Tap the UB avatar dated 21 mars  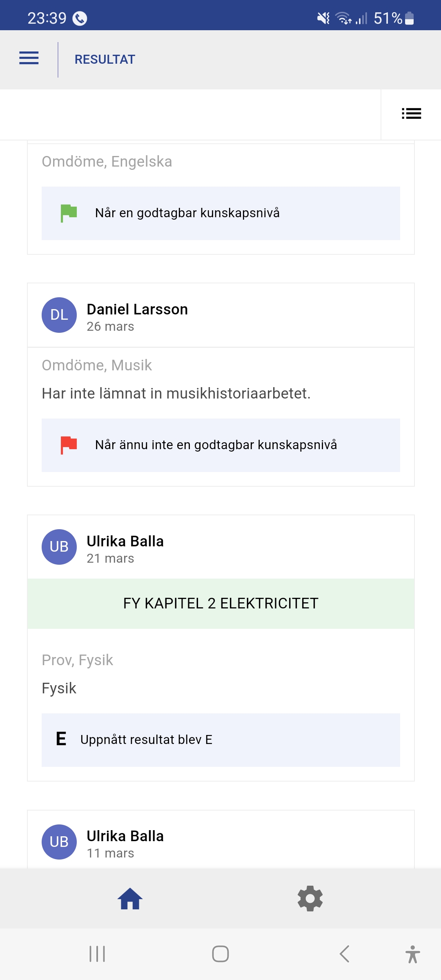(59, 547)
